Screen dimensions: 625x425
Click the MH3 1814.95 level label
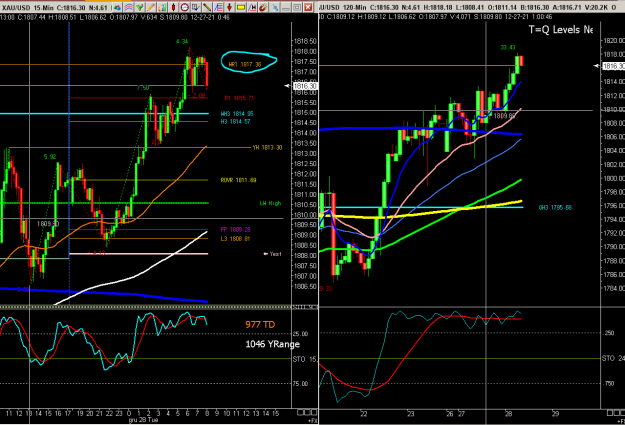pyautogui.click(x=237, y=114)
